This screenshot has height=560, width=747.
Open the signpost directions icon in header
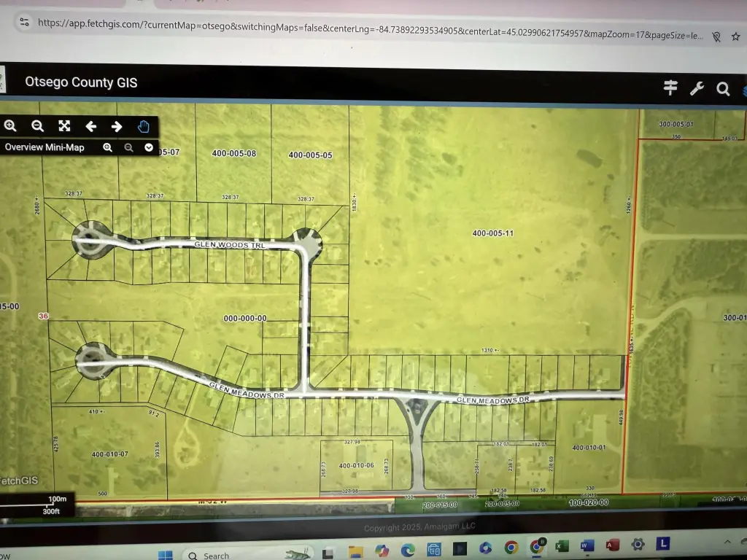click(670, 87)
